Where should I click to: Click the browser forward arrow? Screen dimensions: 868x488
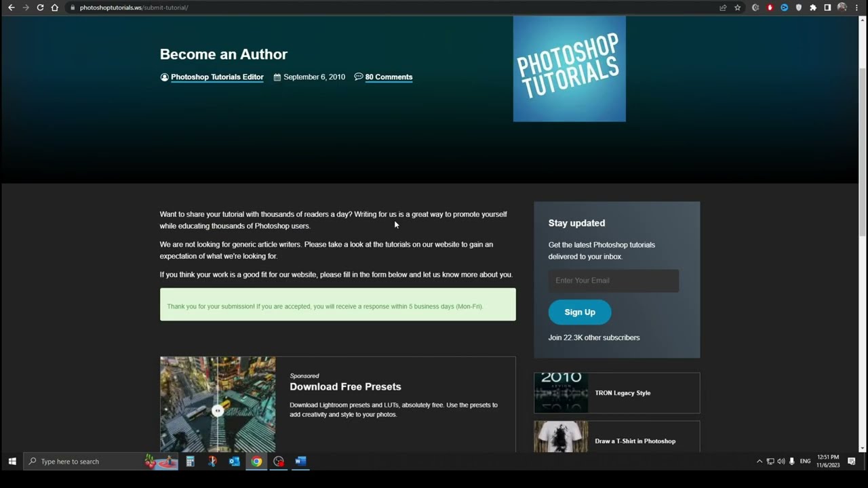click(x=26, y=7)
